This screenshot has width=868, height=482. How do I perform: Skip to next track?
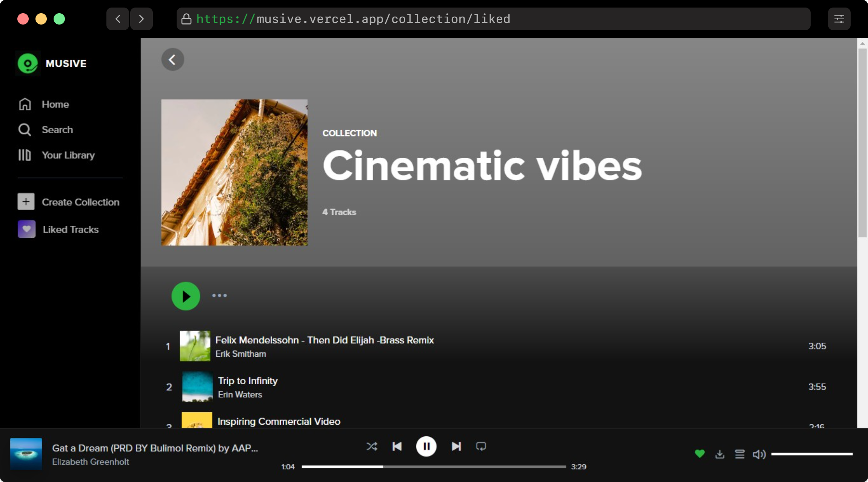pyautogui.click(x=456, y=447)
